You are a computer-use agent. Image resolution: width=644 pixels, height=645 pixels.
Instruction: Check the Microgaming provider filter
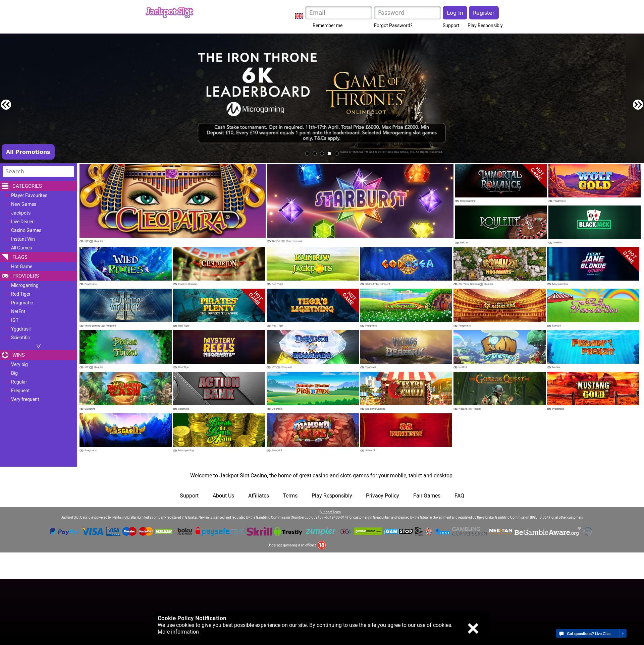[6, 285]
